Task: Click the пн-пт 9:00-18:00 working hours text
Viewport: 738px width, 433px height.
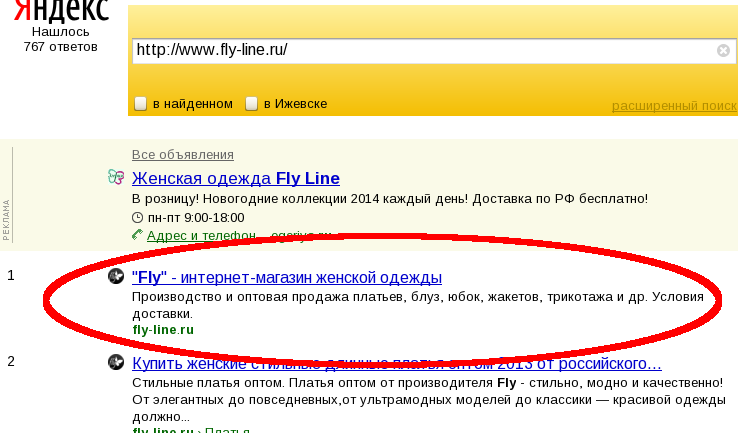Action: pyautogui.click(x=196, y=218)
